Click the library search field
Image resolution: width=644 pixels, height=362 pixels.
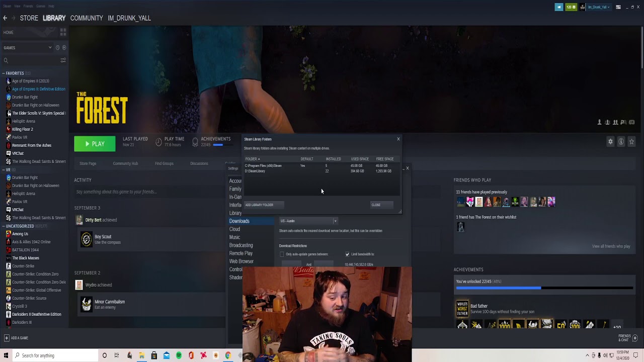point(31,60)
